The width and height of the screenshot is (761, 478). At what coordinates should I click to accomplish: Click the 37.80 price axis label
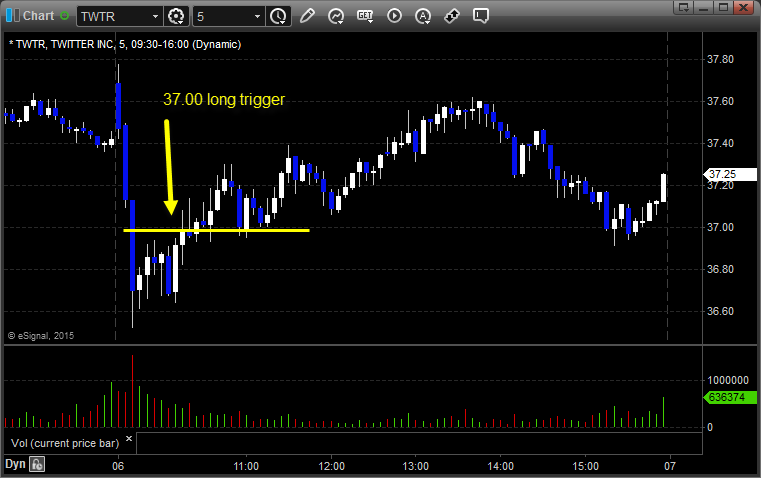point(720,59)
